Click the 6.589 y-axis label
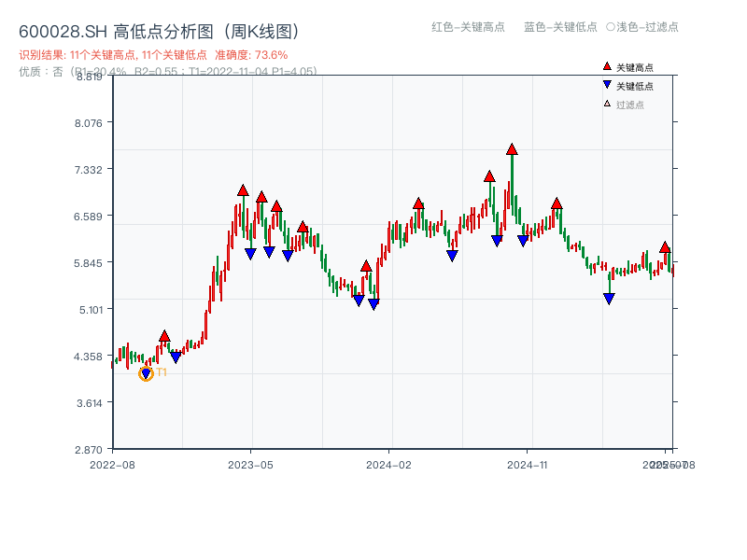The width and height of the screenshot is (747, 560). (x=88, y=217)
